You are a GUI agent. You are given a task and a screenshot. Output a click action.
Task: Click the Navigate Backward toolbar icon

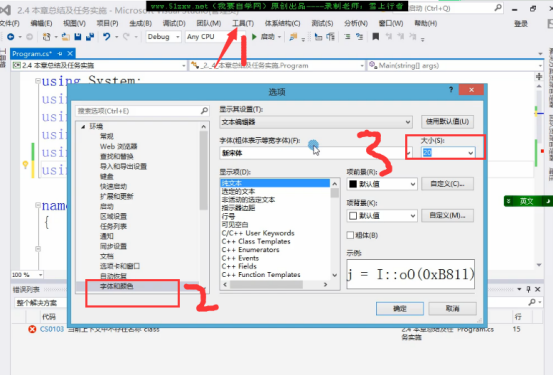click(11, 37)
